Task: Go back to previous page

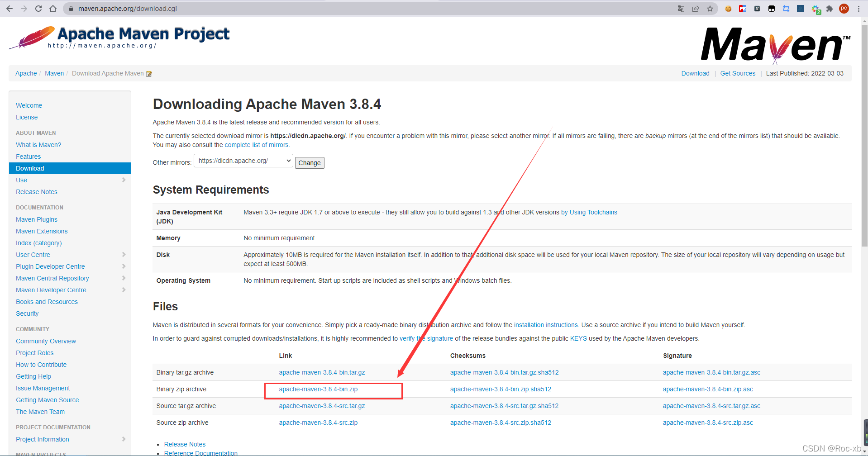Action: [10, 9]
